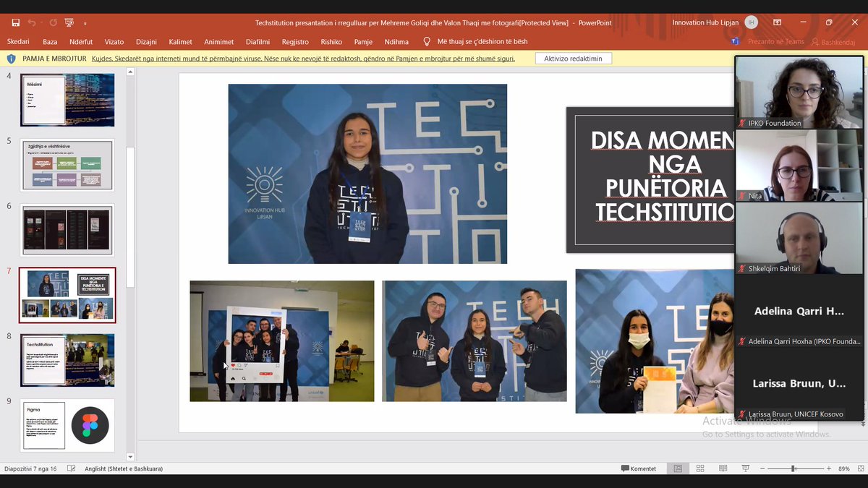Viewport: 868px width, 488px height.
Task: Open the Customize Quick Access Toolbar arrow
Action: pos(85,23)
